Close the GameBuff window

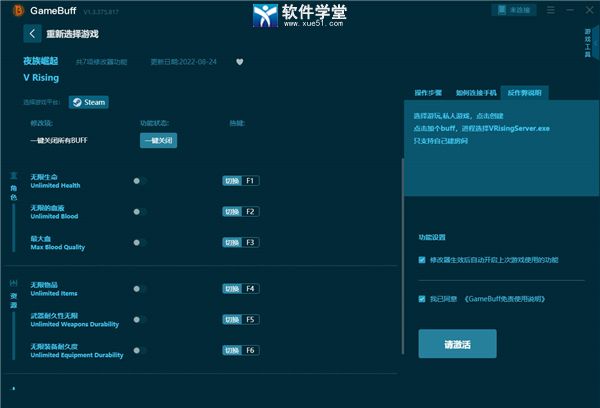[590, 10]
